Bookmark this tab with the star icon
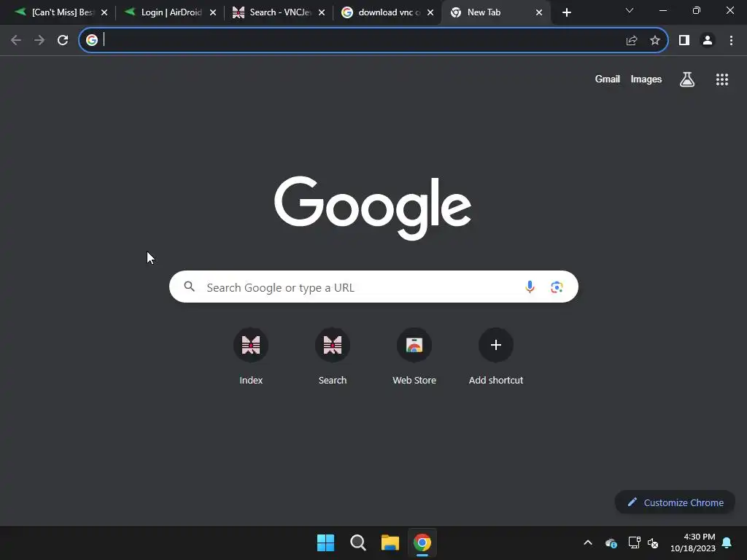The width and height of the screenshot is (747, 560). click(655, 41)
